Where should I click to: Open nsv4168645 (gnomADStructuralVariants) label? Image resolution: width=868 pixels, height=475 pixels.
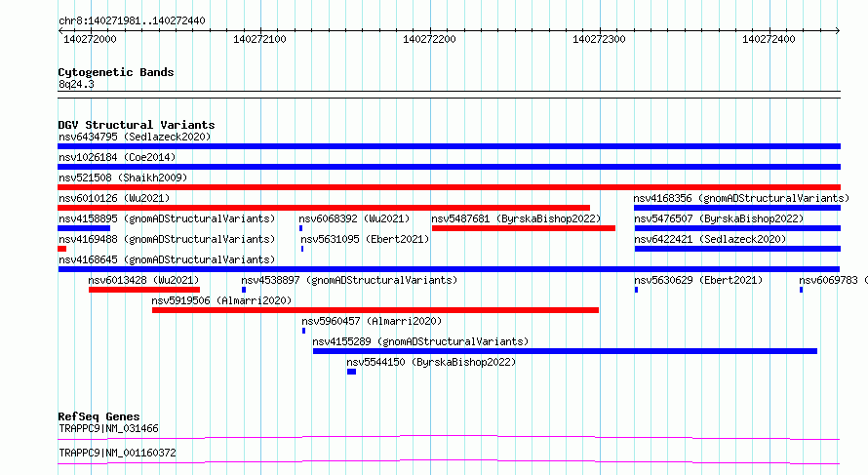[x=167, y=259]
